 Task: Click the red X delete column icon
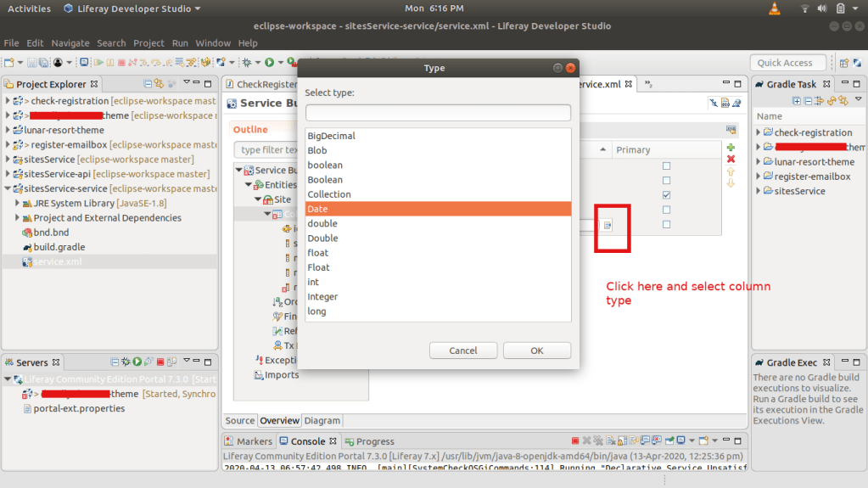click(x=731, y=160)
